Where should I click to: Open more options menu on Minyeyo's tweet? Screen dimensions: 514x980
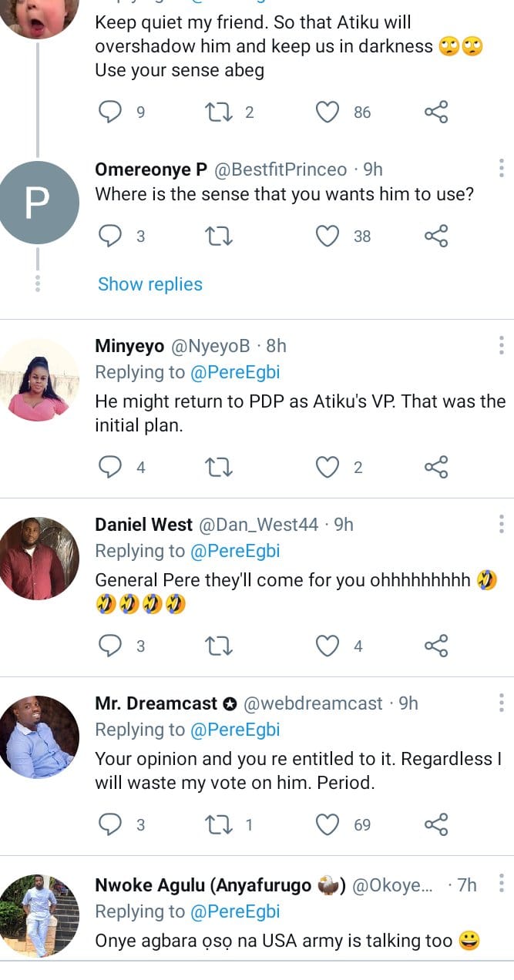tap(501, 345)
